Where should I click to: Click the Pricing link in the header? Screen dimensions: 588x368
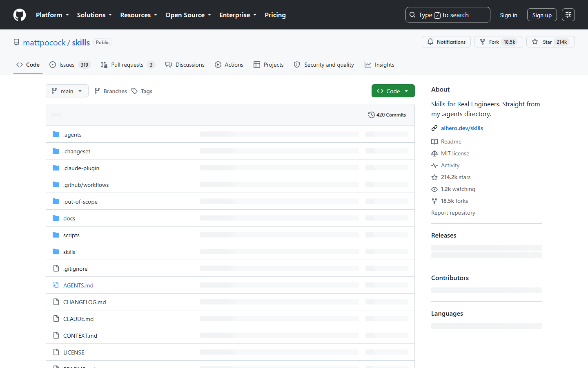(x=275, y=15)
